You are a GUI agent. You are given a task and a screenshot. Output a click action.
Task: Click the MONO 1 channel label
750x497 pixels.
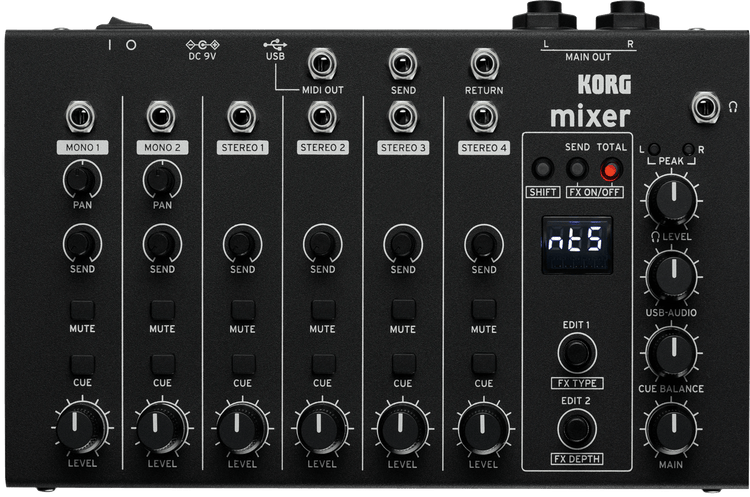82,147
